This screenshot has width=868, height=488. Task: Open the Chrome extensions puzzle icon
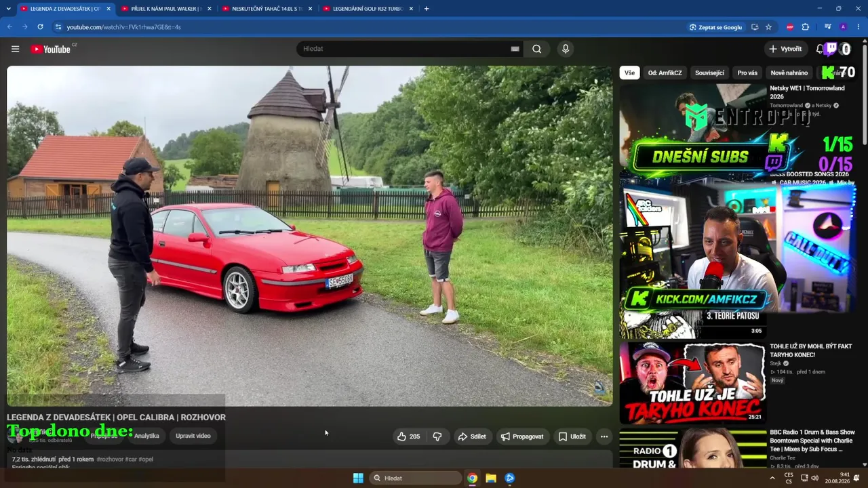[806, 27]
